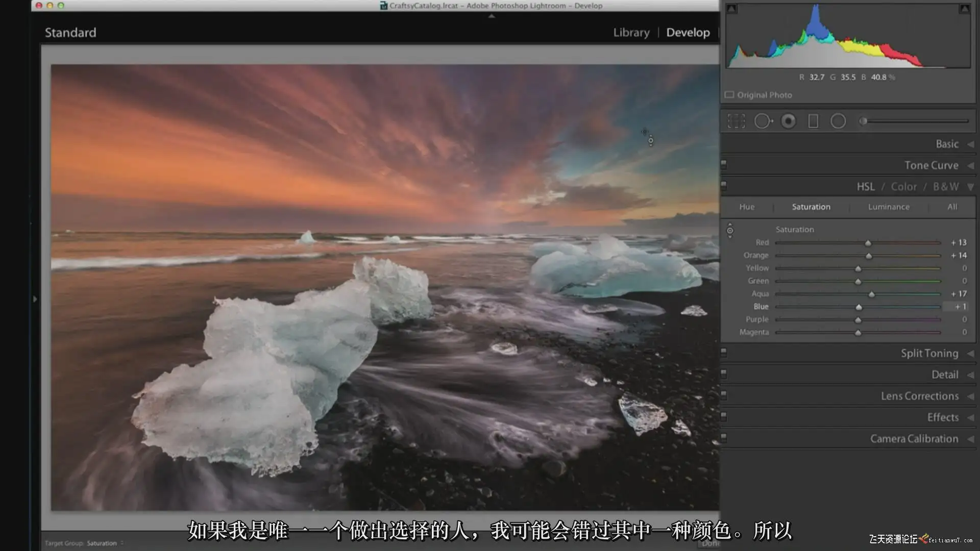Click the Saturation targeted adjustment tool

pyautogui.click(x=730, y=231)
